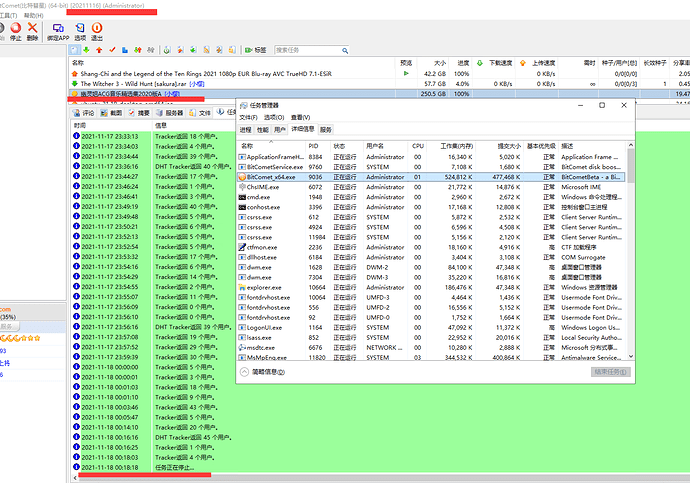Viewport: 690px width, 483px height.
Task: Focus the search tasks (搜索任务) input field
Action: (x=308, y=50)
